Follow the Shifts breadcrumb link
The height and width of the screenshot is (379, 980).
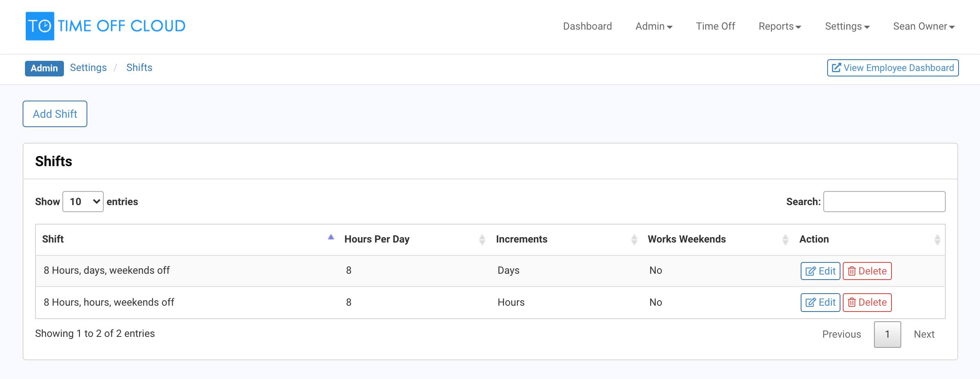[139, 67]
